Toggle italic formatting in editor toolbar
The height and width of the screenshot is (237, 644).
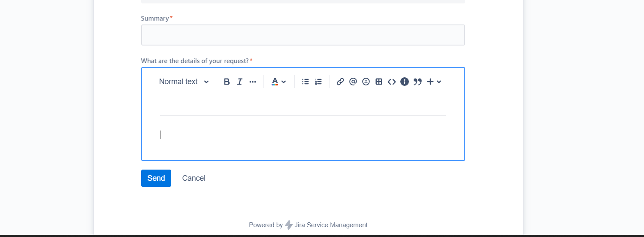[240, 82]
